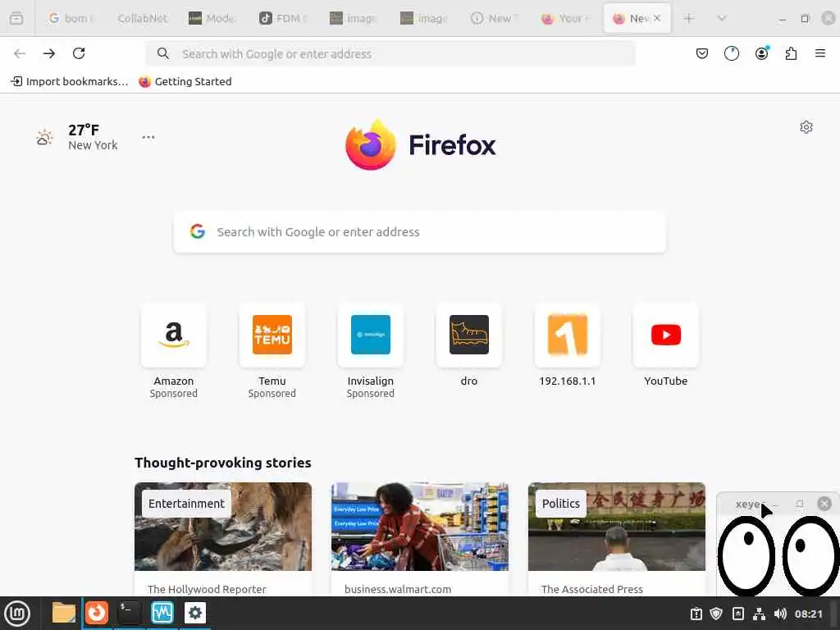Open the Files folder in taskbar
The width and height of the screenshot is (840, 630).
(64, 613)
